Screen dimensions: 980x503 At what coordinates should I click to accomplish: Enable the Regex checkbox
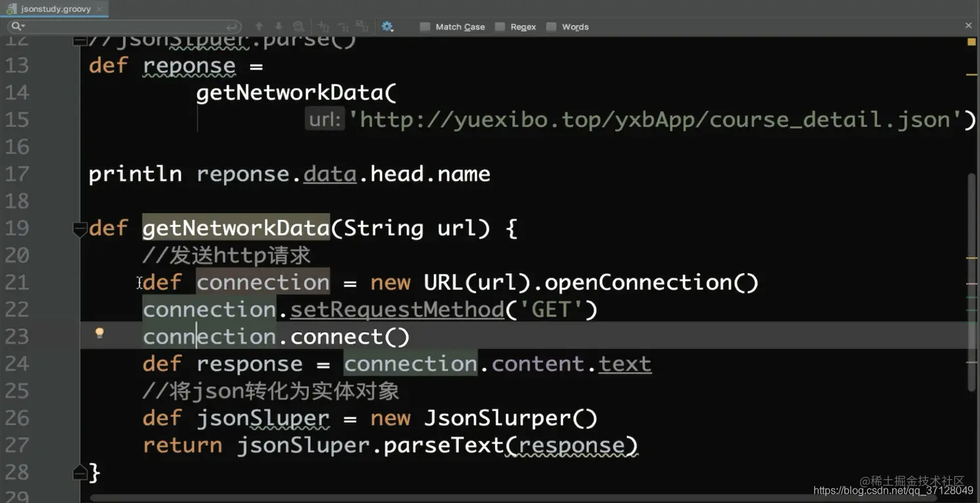500,27
